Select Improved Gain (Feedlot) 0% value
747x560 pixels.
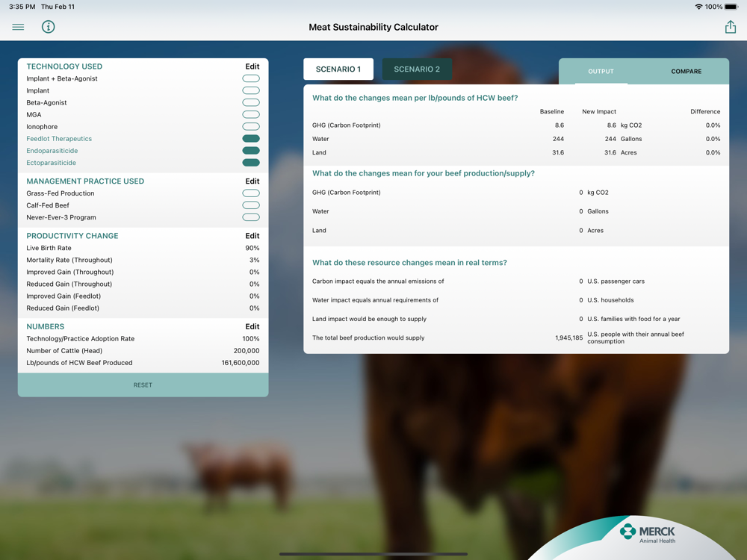255,296
